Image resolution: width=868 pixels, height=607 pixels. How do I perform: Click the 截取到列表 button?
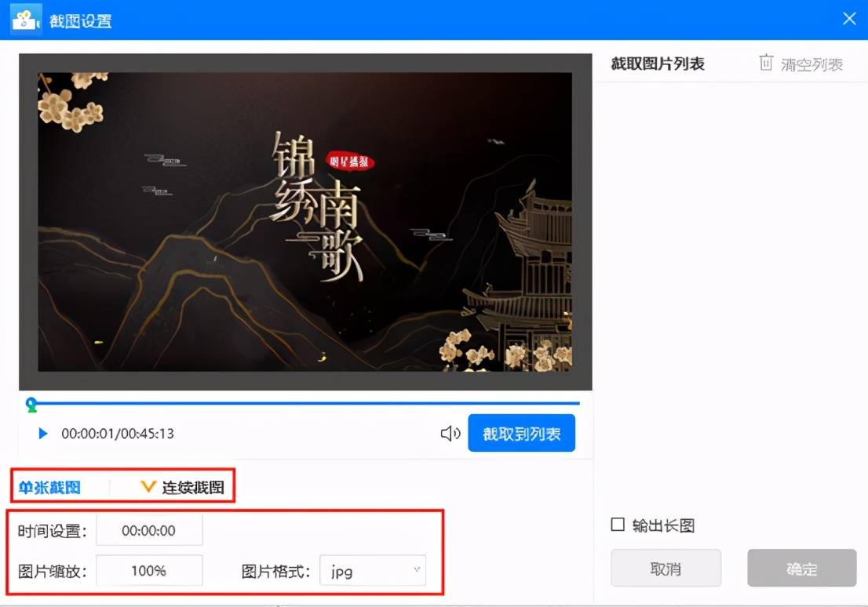coord(521,434)
